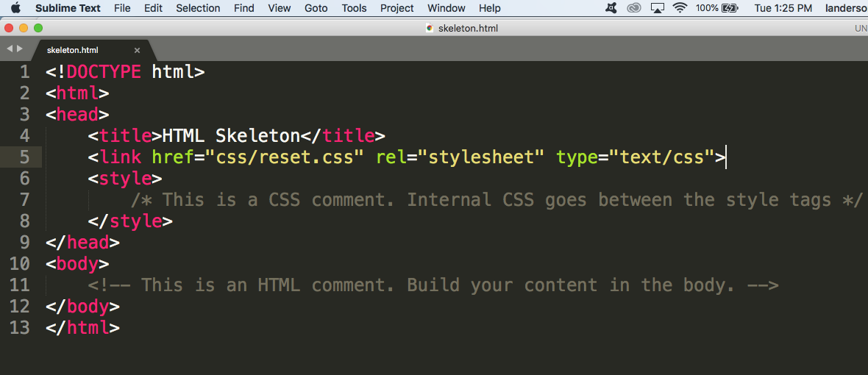
Task: Click the opening style tag on line 6
Action: [x=125, y=178]
